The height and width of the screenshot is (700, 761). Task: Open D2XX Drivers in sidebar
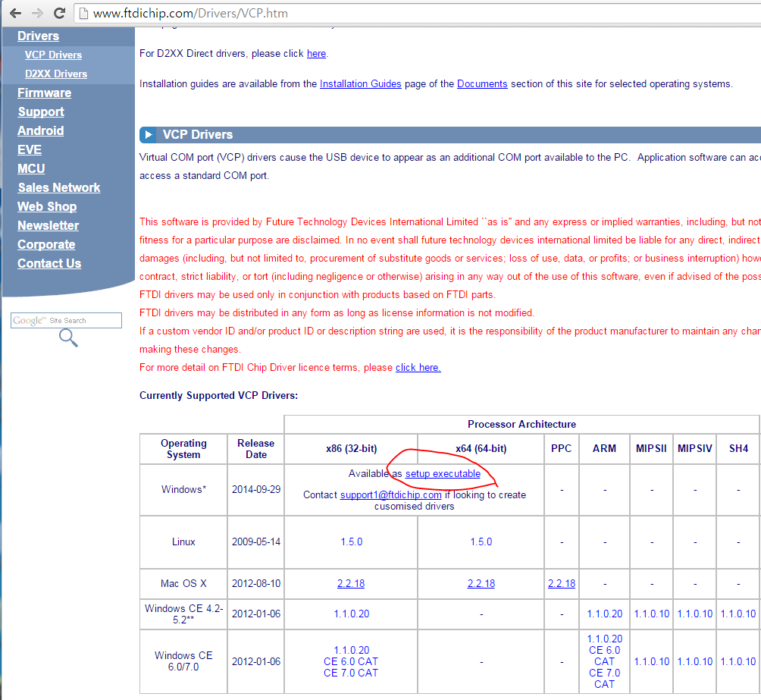tap(56, 74)
